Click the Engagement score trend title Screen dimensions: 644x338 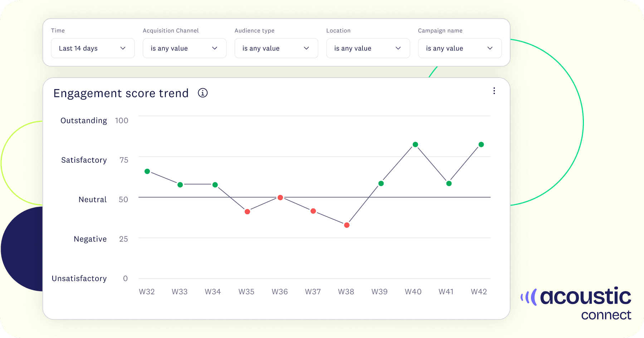click(x=121, y=93)
